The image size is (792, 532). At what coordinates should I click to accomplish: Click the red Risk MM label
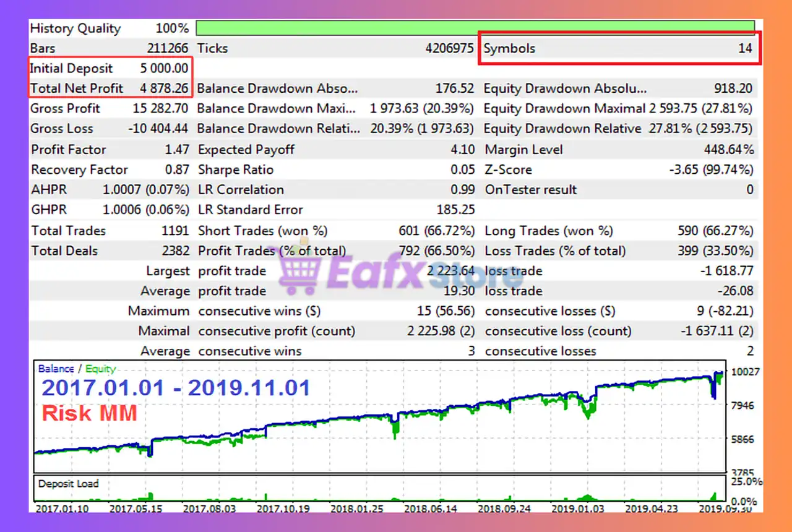click(89, 413)
